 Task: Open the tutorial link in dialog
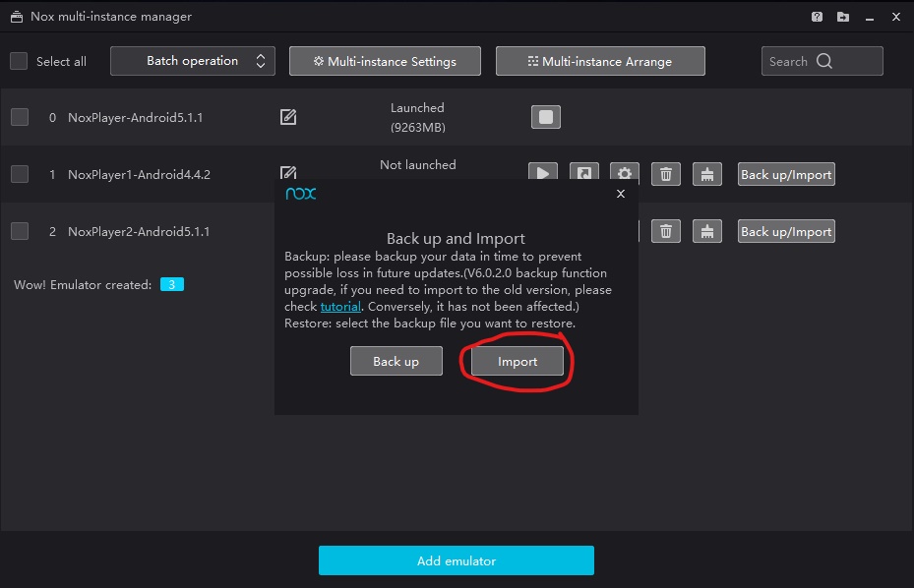(340, 307)
